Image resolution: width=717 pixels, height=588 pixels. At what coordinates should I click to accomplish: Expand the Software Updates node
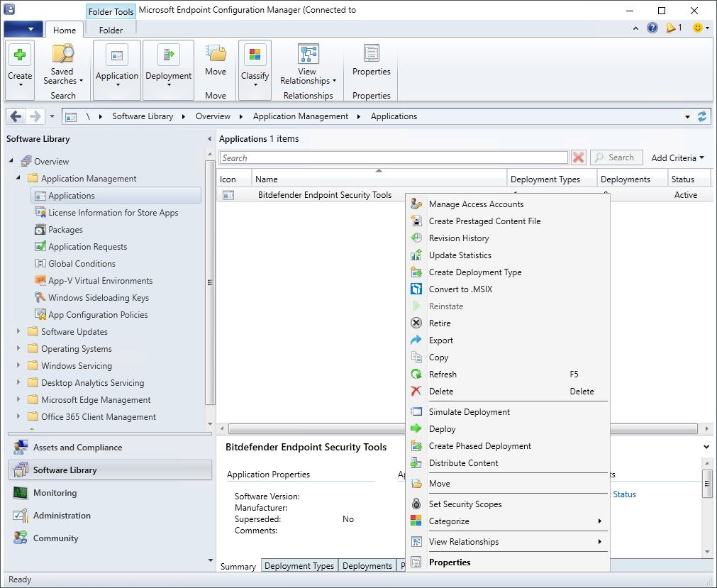pyautogui.click(x=19, y=331)
